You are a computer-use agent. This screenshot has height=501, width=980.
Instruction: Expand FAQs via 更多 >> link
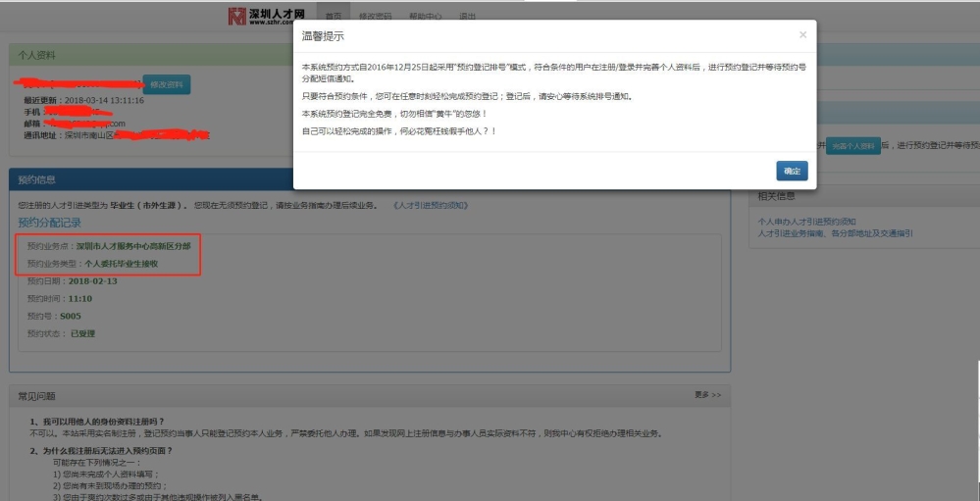click(707, 395)
